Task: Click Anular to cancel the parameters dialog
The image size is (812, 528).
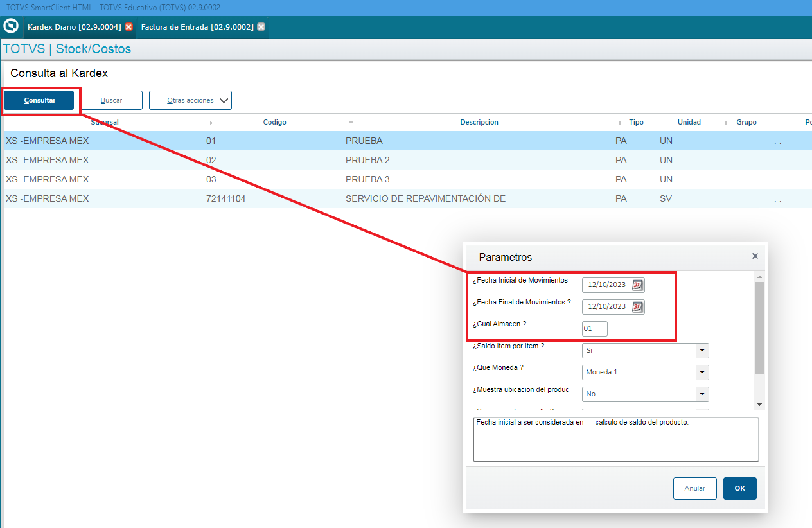Action: 694,488
